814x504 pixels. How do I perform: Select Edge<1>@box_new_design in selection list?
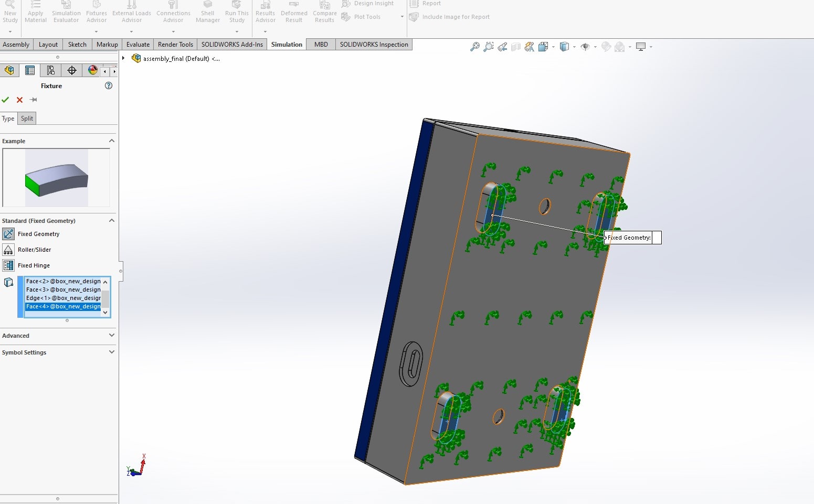pyautogui.click(x=63, y=298)
